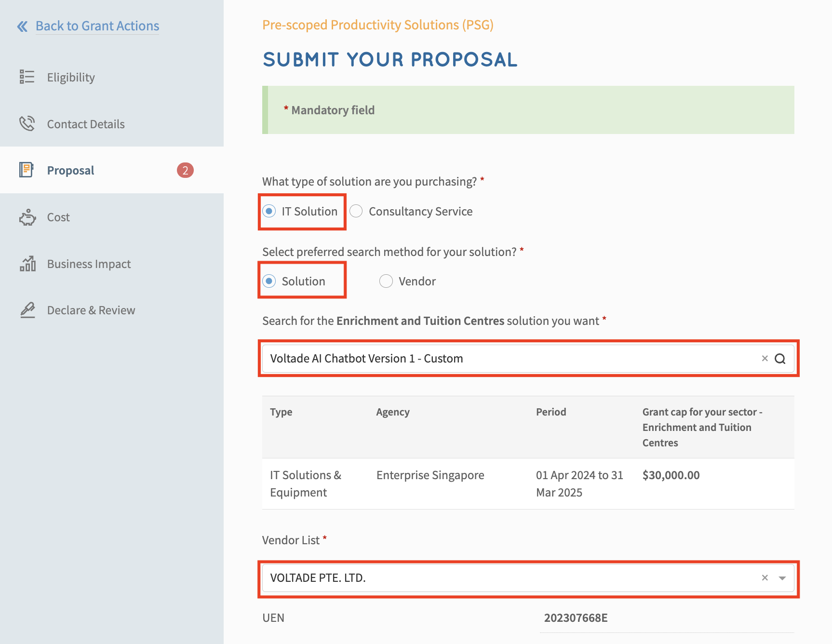832x644 pixels.
Task: Select the Solution search method radio
Action: coord(269,281)
